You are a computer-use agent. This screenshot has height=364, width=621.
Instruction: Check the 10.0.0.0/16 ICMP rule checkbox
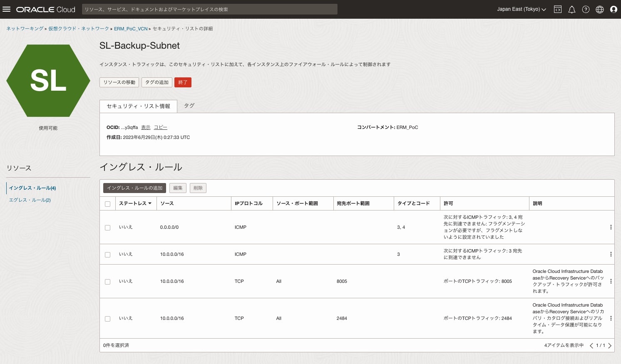pyautogui.click(x=107, y=255)
